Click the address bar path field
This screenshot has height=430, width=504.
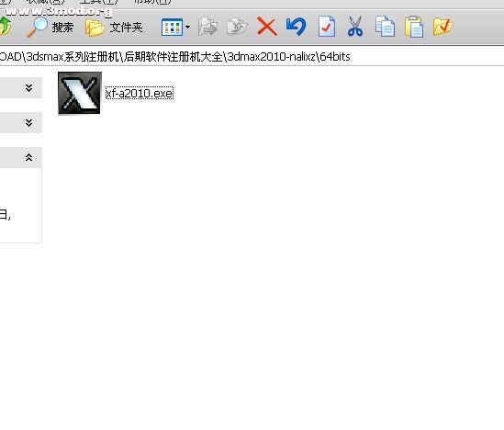(252, 57)
